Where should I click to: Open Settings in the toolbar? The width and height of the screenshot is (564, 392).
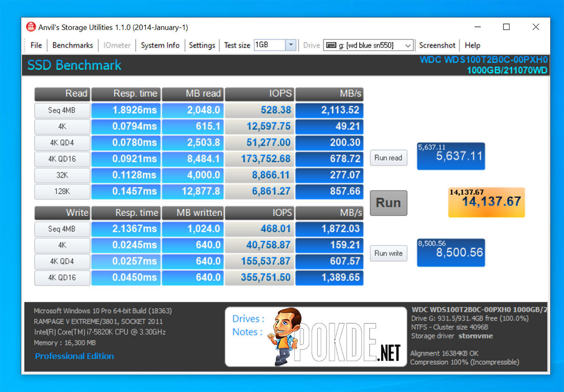[202, 45]
